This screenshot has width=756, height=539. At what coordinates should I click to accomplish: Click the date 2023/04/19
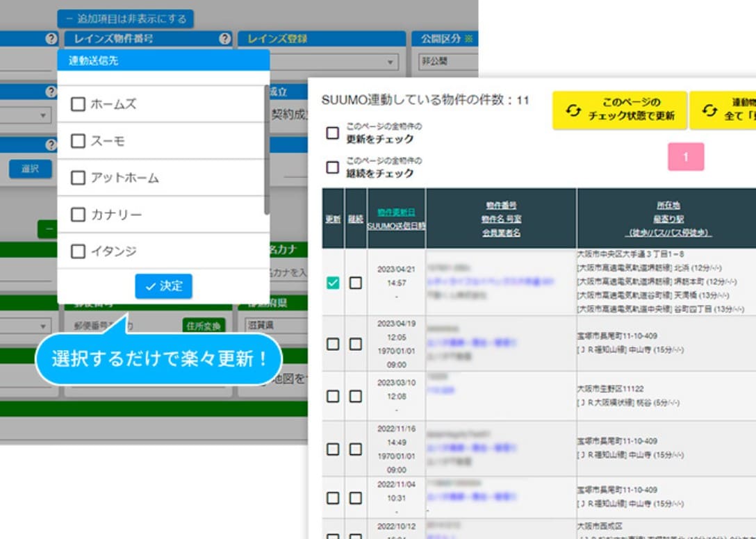click(396, 324)
